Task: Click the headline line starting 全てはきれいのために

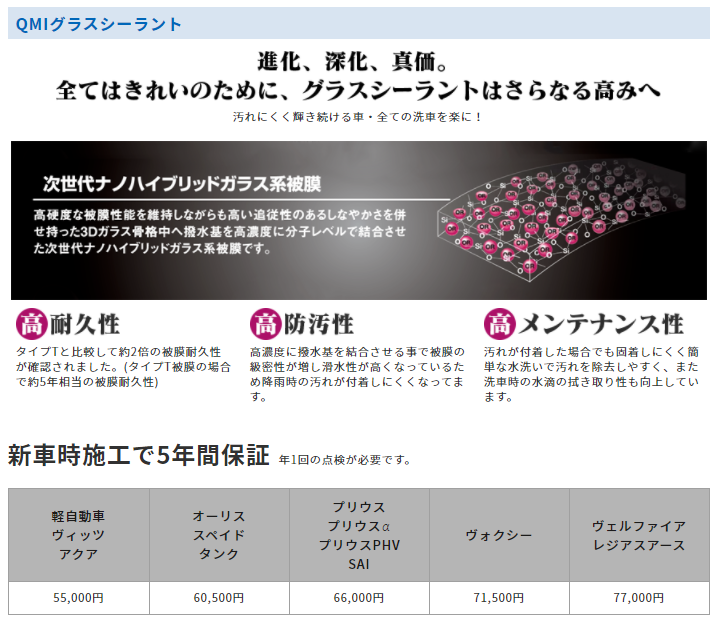Action: tap(358, 90)
